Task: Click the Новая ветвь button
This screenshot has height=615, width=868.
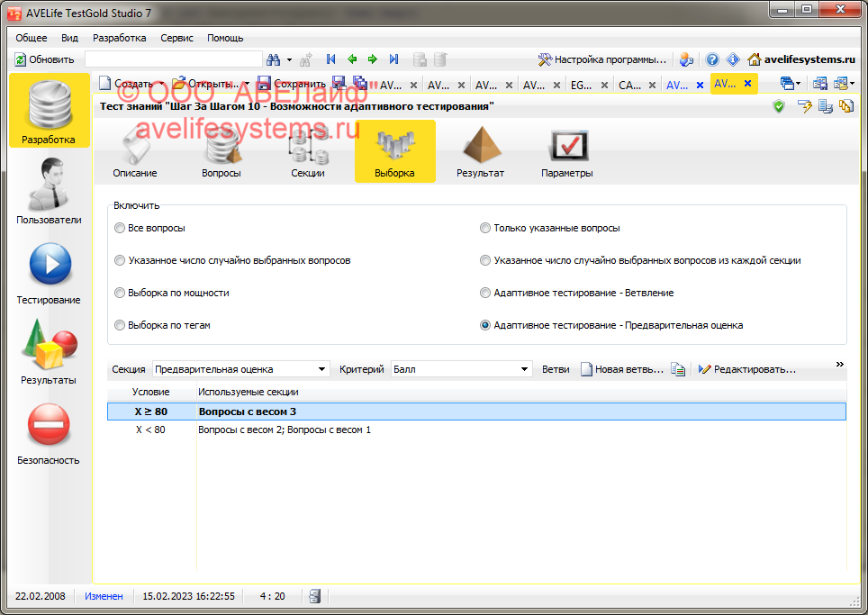Action: (621, 370)
